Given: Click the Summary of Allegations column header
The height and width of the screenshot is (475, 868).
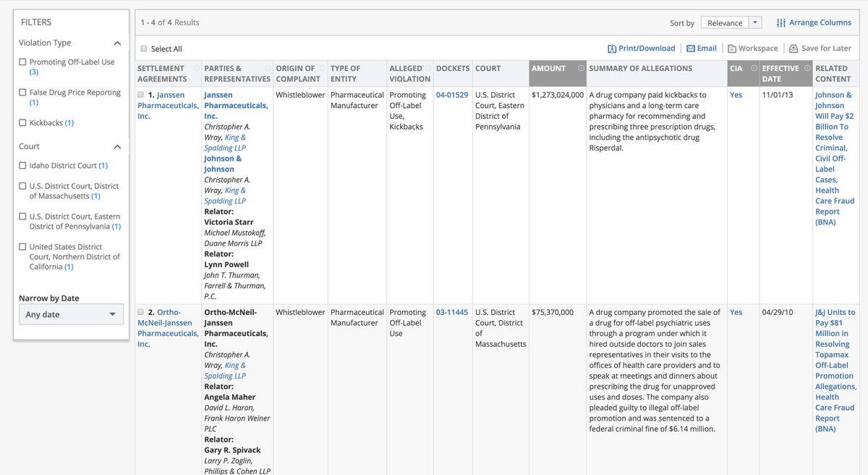Looking at the screenshot, I should pyautogui.click(x=641, y=68).
